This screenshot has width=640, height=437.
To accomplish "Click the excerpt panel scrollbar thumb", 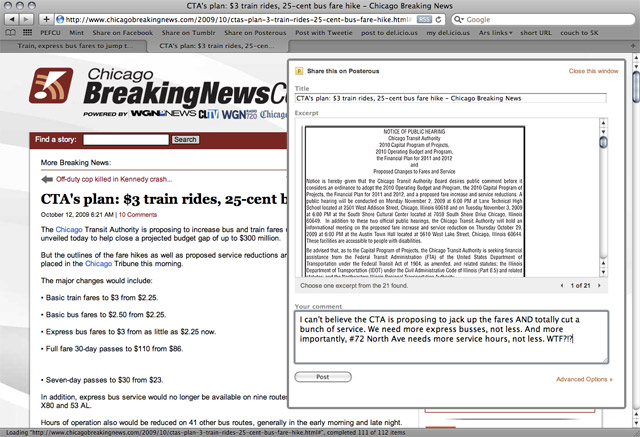I will point(603,142).
